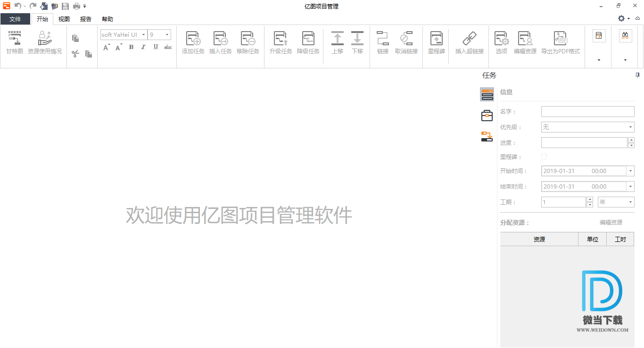Open the Gantt chart (甘特图) view
The width and height of the screenshot is (644, 348).
[x=15, y=42]
